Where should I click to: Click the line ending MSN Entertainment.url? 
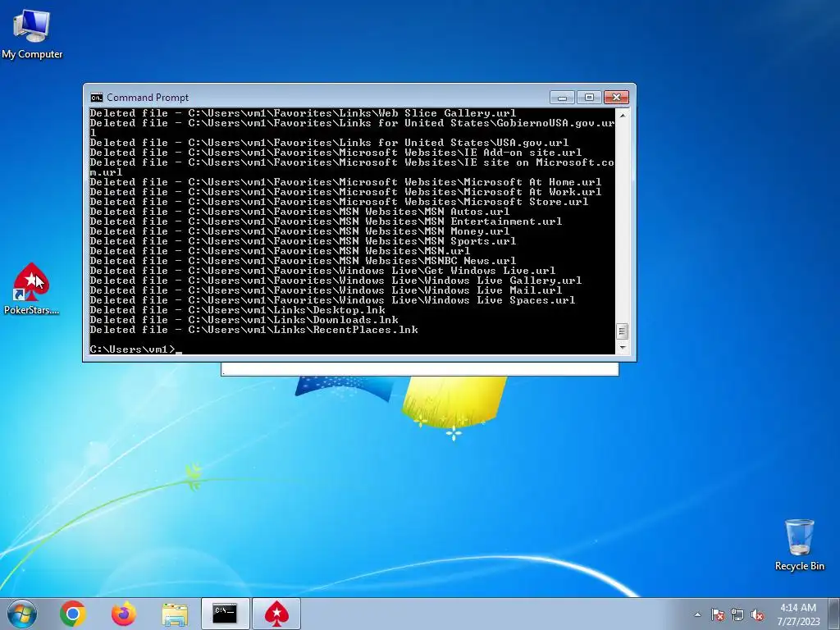coord(326,221)
